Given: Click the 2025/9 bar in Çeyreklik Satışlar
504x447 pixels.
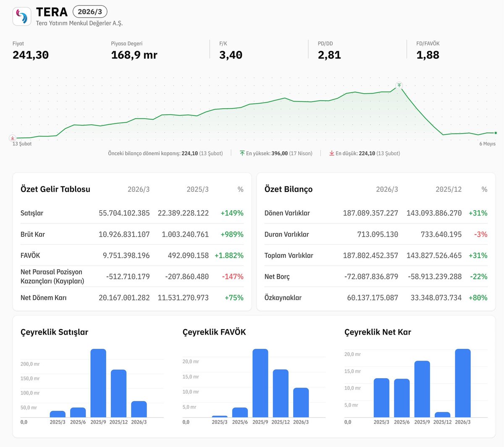Looking at the screenshot, I should (98, 383).
